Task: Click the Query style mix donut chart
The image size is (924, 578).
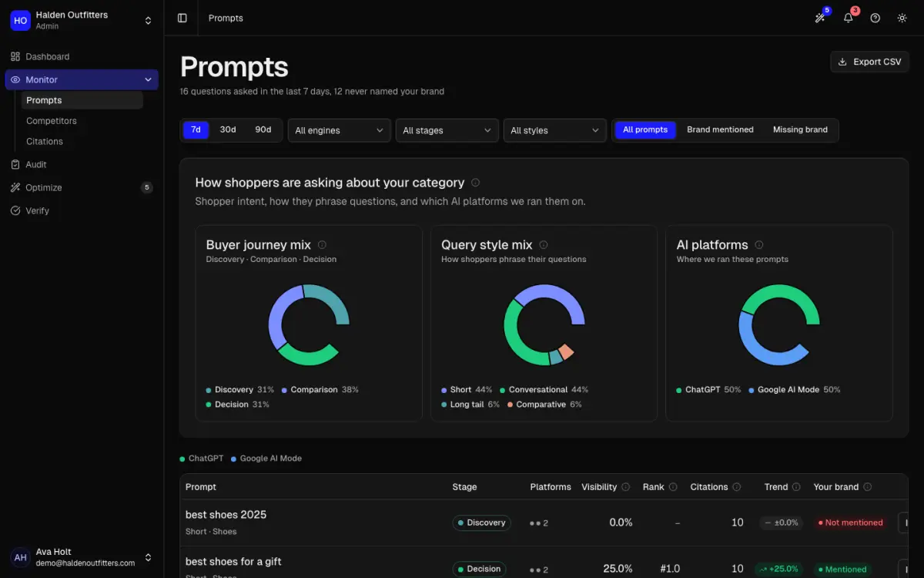Action: pyautogui.click(x=544, y=324)
